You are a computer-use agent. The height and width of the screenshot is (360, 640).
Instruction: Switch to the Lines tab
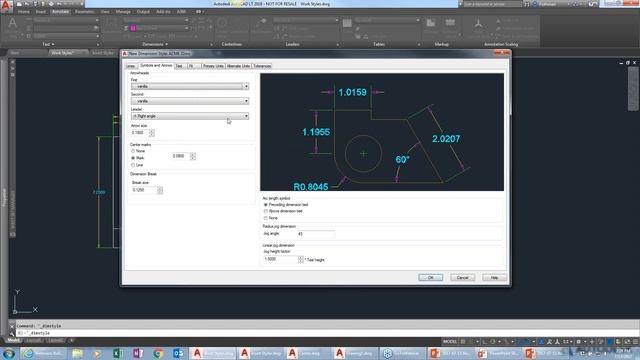click(x=131, y=66)
